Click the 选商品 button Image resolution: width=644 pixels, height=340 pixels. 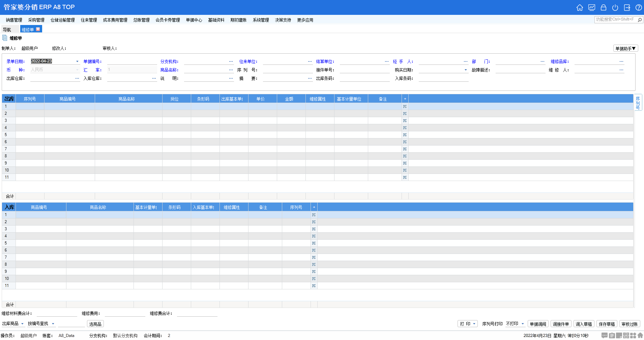[95, 324]
